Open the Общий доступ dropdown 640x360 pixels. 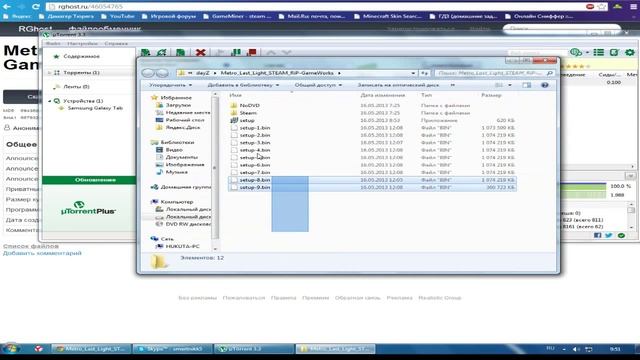point(318,85)
